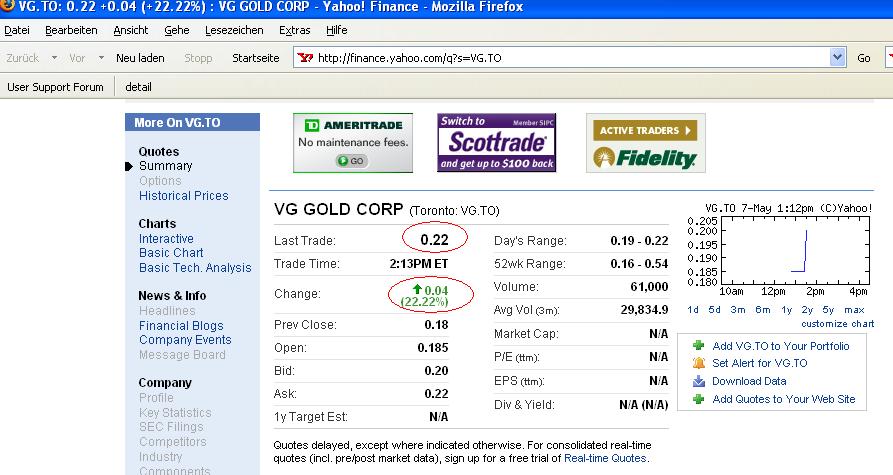Click the green GO button in Ameritrade ad
The width and height of the screenshot is (893, 475).
point(351,161)
